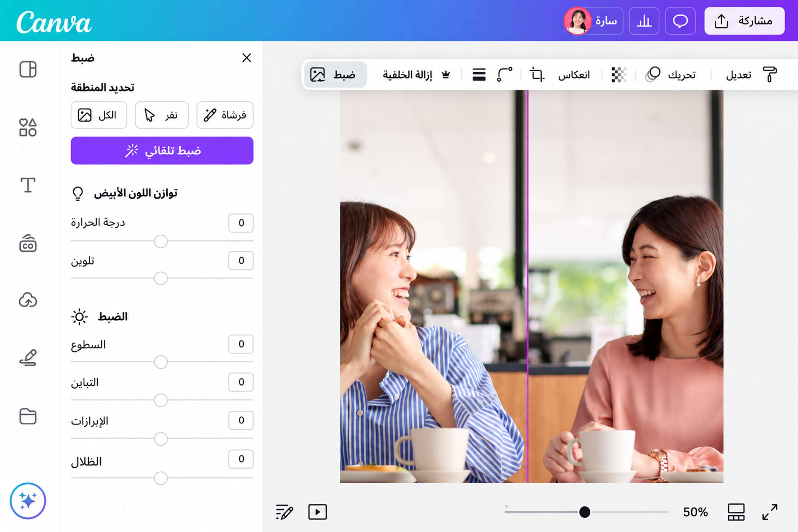Select the فرشاة brush selection option
The height and width of the screenshot is (532, 798).
225,115
